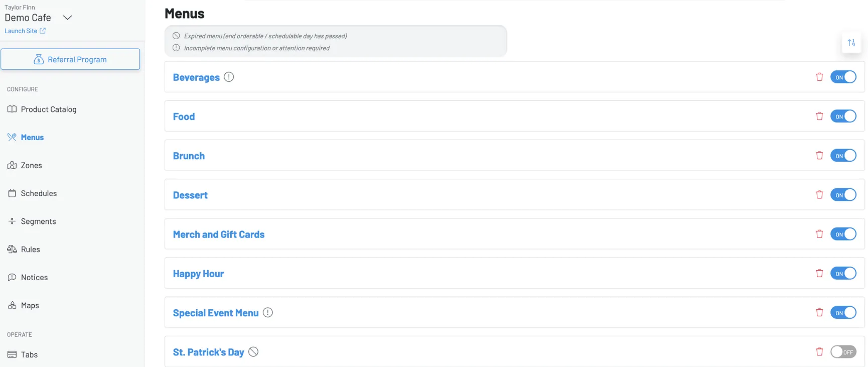Click the expired icon next to St. Patrick's Day

coord(253,352)
